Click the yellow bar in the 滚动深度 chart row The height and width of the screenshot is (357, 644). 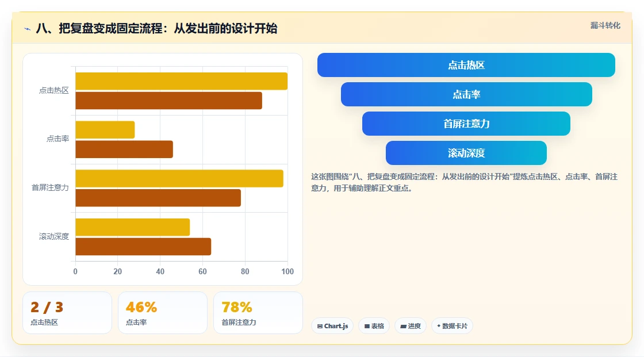click(133, 227)
